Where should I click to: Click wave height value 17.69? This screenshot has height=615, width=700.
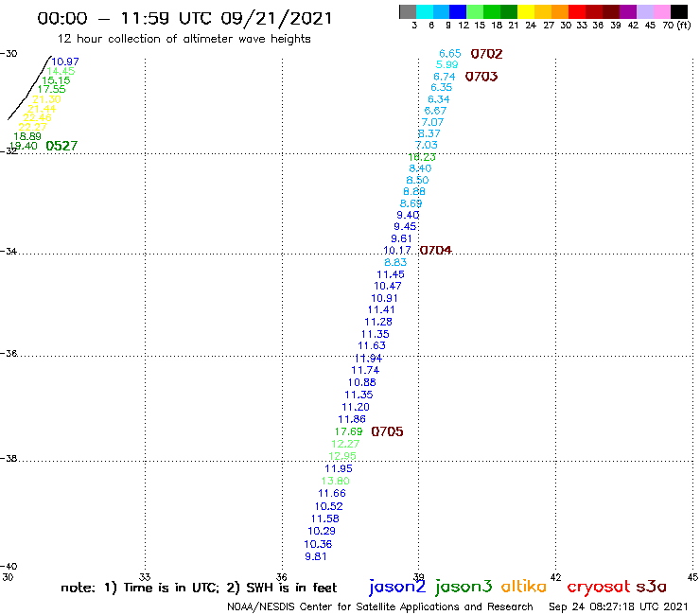click(349, 431)
